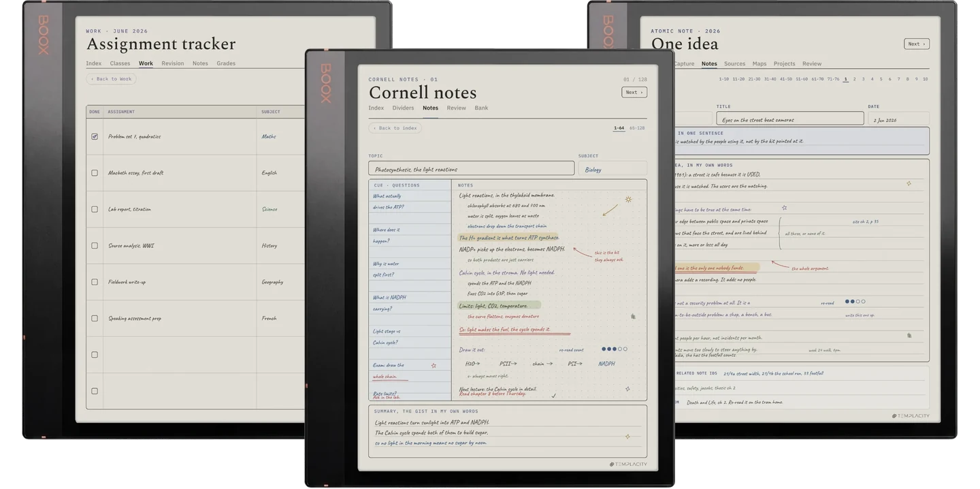Tap cue 'Why is water split first?'
Image resolution: width=980 pixels, height=489 pixels.
[387, 269]
